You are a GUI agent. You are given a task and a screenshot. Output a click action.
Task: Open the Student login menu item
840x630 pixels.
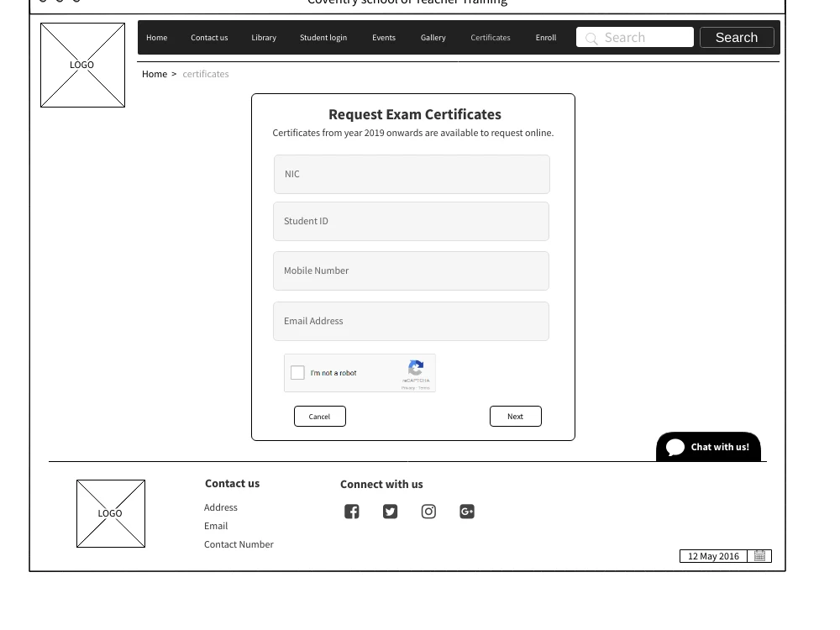click(323, 37)
